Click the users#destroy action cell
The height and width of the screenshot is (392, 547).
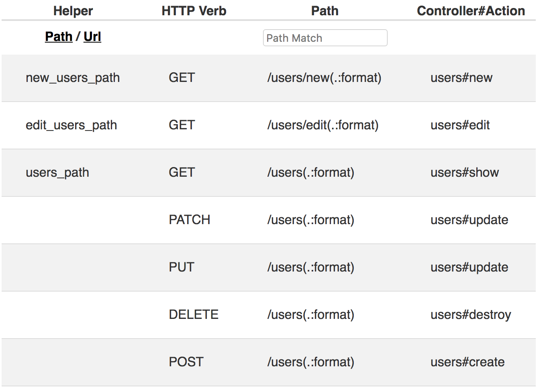pyautogui.click(x=471, y=314)
